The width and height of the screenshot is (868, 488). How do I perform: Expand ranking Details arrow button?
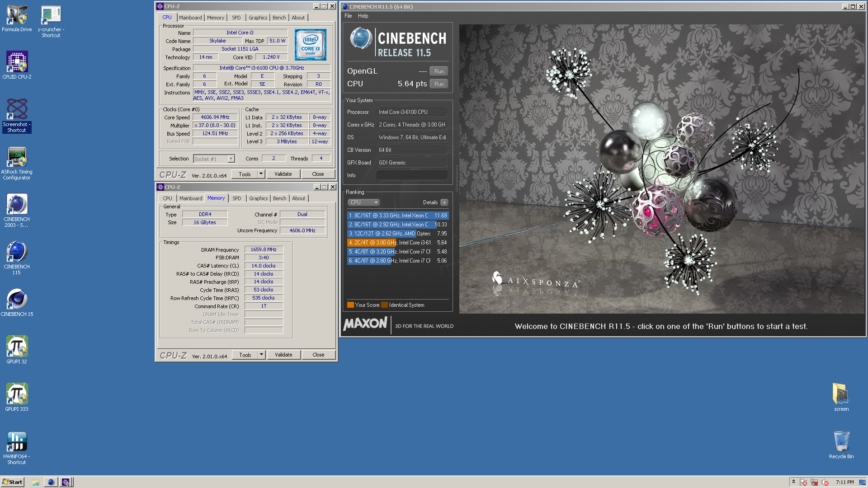(444, 202)
